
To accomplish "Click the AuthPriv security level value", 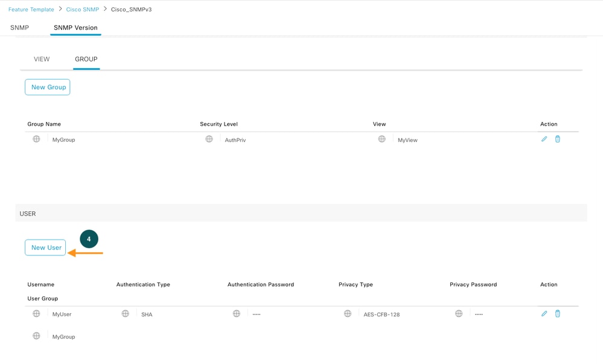I will click(235, 140).
